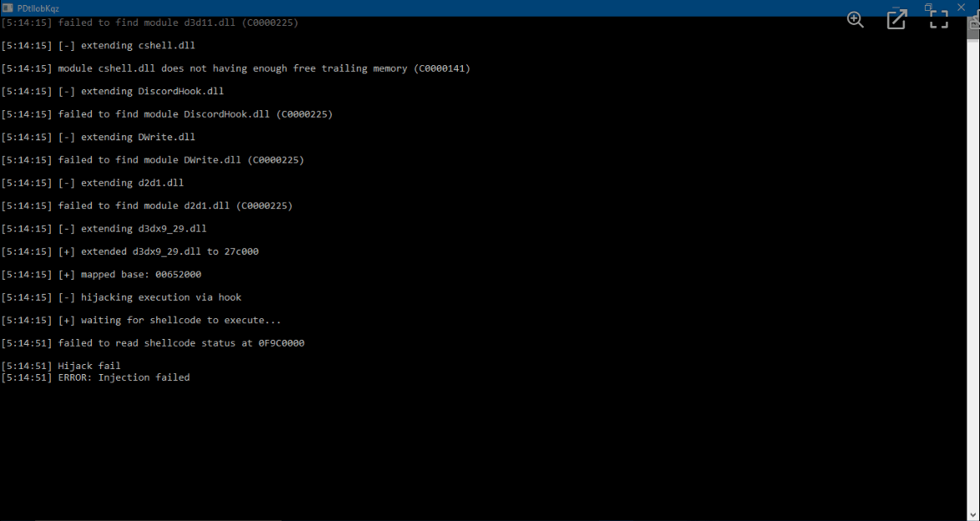Screen dimensions: 980x521
Task: Click 'failed to read shellcode status' line
Action: pos(153,343)
